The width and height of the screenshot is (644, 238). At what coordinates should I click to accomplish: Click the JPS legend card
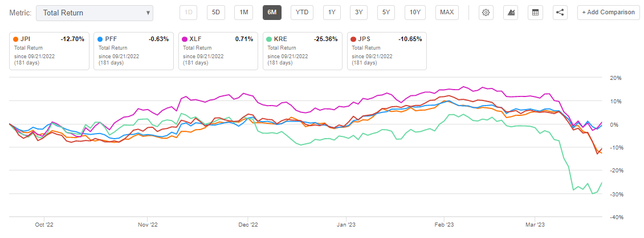tap(387, 51)
